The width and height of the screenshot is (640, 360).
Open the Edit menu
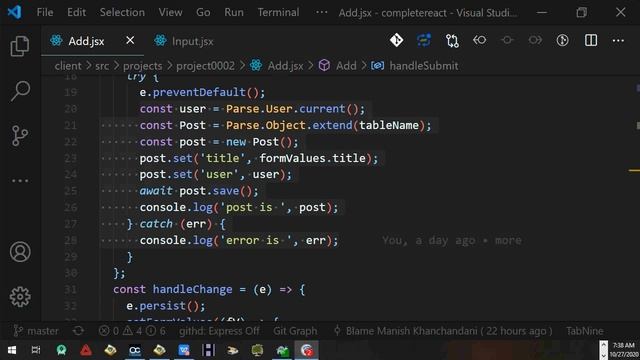click(76, 12)
